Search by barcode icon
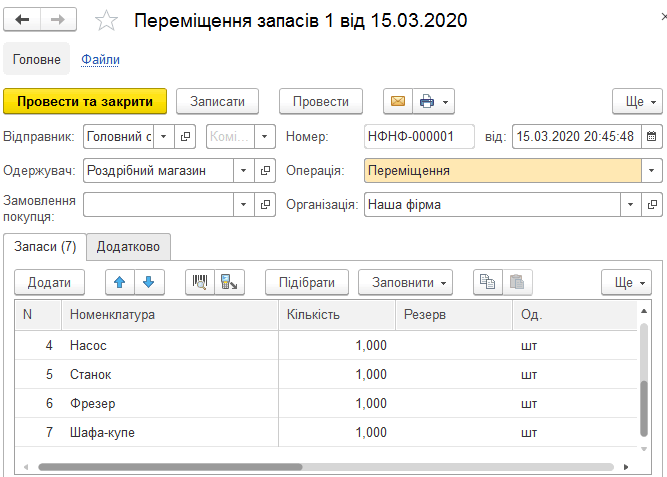Viewport: 667px width, 477px height. [200, 282]
